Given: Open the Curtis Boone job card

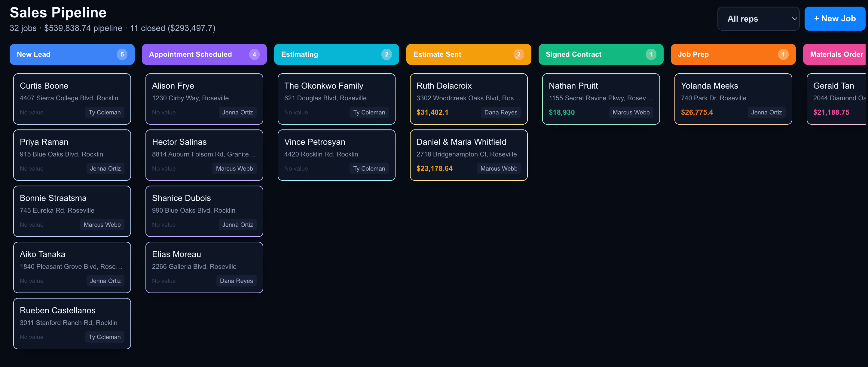Looking at the screenshot, I should tap(72, 99).
